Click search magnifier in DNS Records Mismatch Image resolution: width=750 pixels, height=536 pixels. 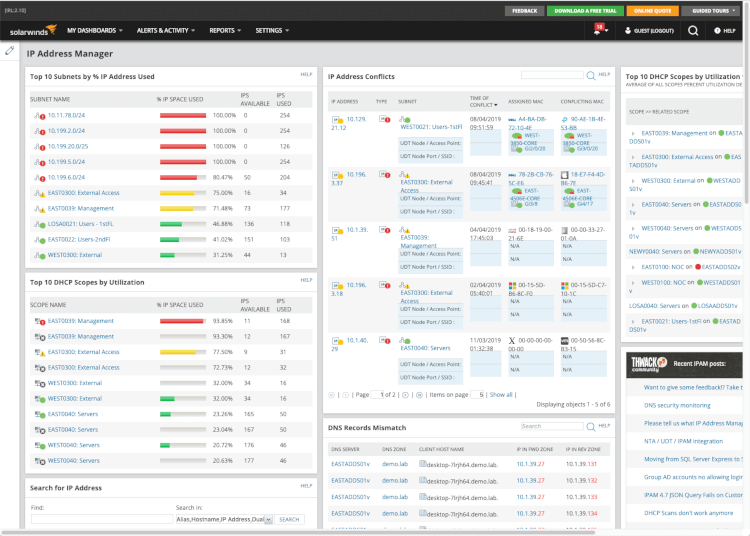coord(591,426)
